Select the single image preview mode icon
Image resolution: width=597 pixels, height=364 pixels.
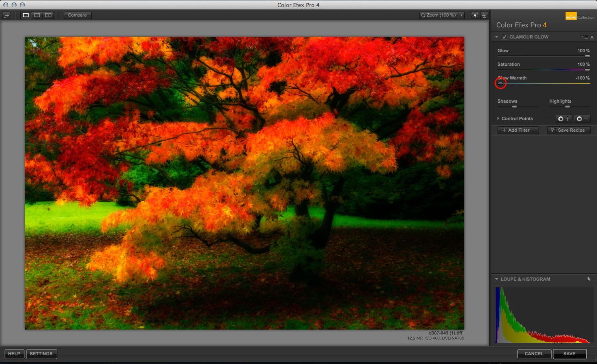[x=26, y=15]
